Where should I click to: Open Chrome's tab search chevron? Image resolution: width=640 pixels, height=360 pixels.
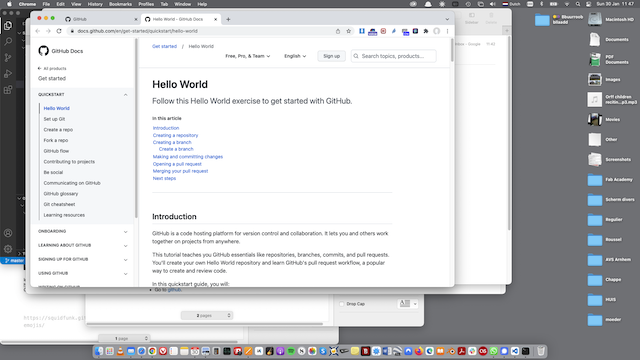click(447, 19)
